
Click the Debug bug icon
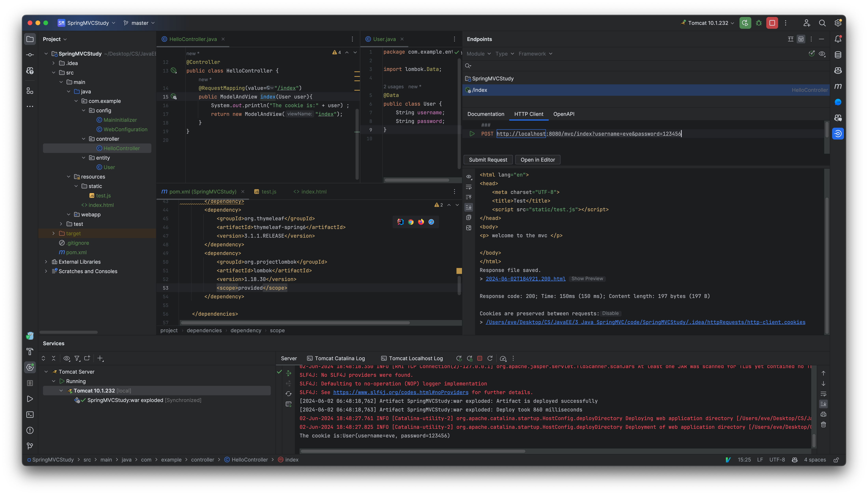(x=759, y=23)
